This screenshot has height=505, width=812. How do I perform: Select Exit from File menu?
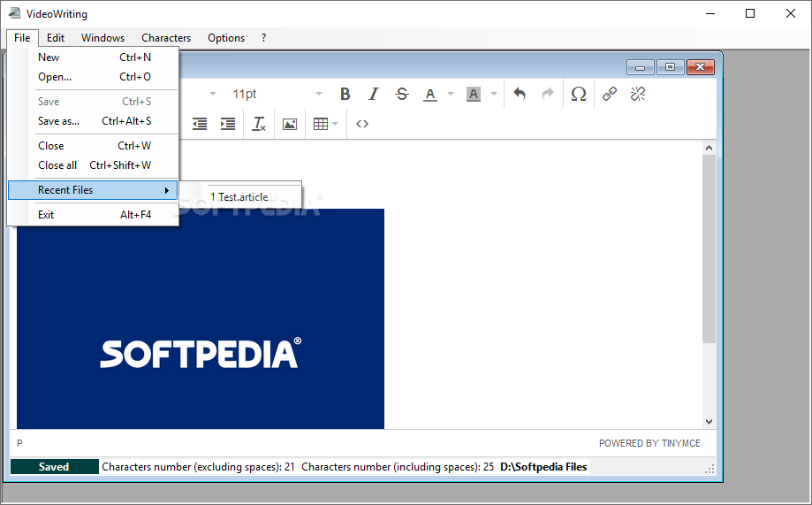point(93,215)
